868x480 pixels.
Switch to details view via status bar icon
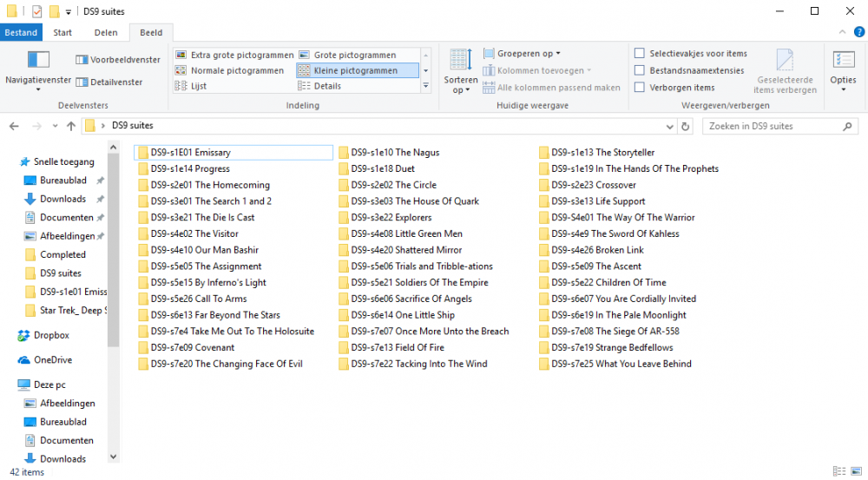click(839, 471)
